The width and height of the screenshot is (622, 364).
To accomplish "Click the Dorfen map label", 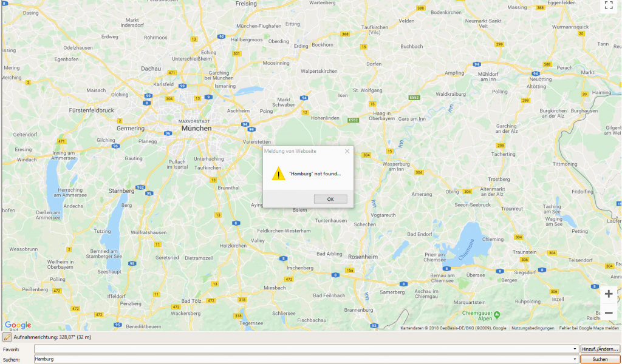I will [x=374, y=64].
